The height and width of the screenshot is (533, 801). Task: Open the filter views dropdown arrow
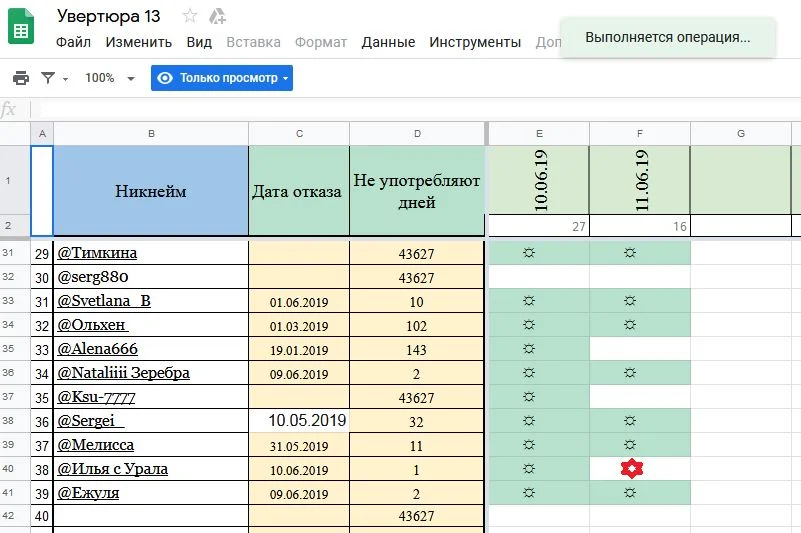coord(65,79)
